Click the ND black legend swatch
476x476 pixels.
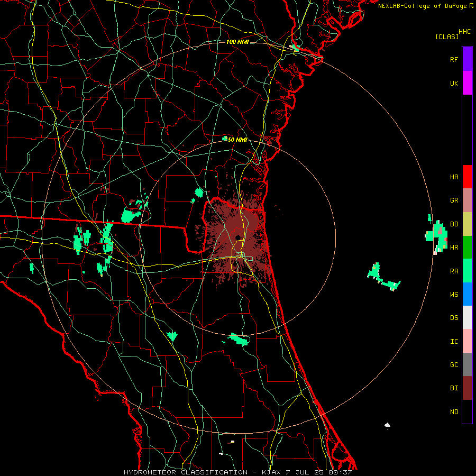pos(467,411)
